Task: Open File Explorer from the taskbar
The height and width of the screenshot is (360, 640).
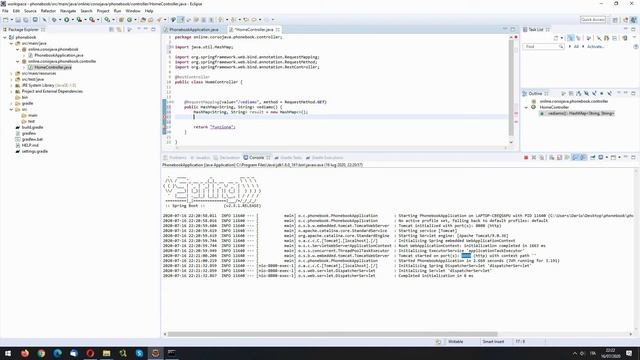Action: [x=107, y=353]
